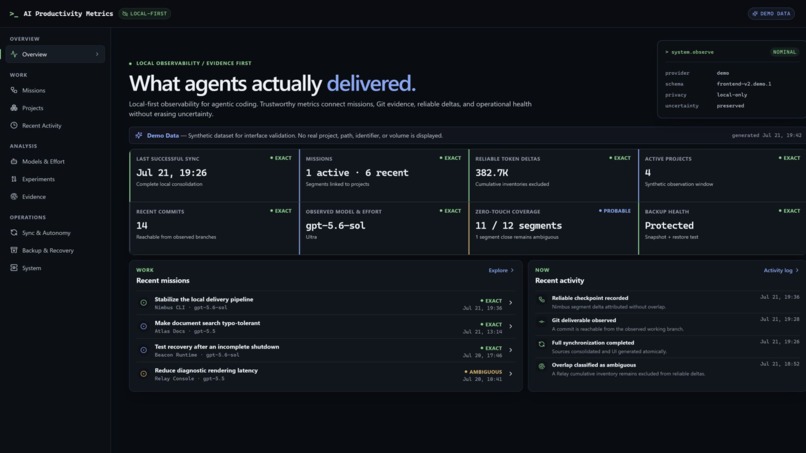The height and width of the screenshot is (453, 806).
Task: Click status icon for Test recovery after incomplete shutdown
Action: (x=143, y=350)
